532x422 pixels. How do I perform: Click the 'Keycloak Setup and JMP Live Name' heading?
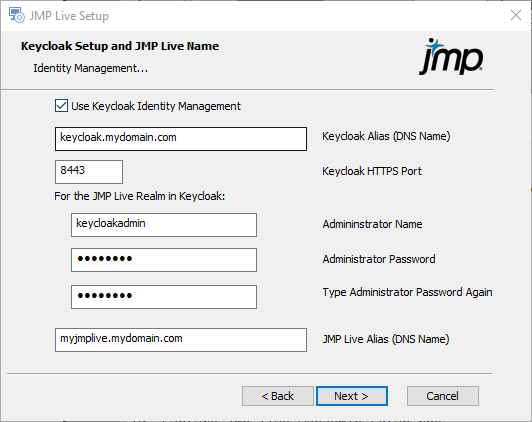click(120, 46)
